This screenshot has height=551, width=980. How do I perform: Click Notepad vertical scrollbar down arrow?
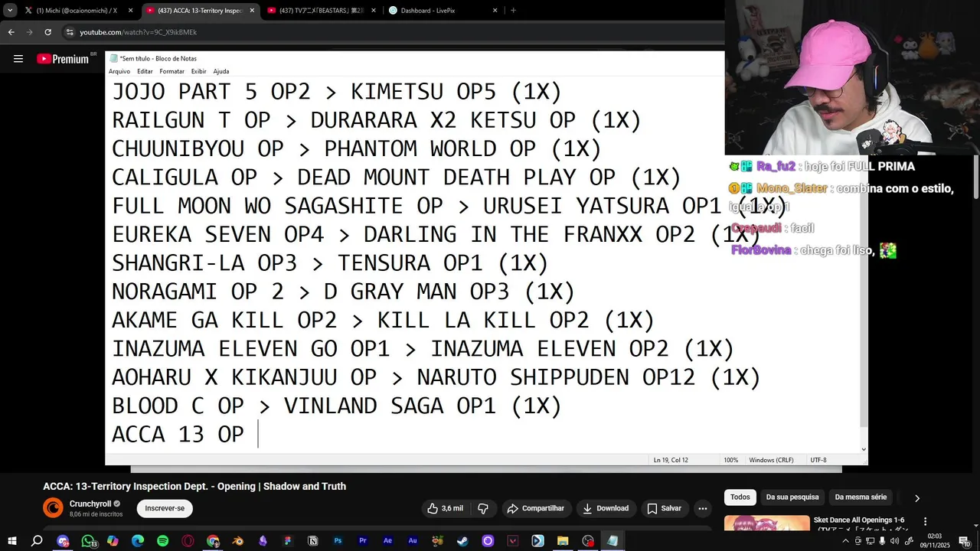pos(864,450)
